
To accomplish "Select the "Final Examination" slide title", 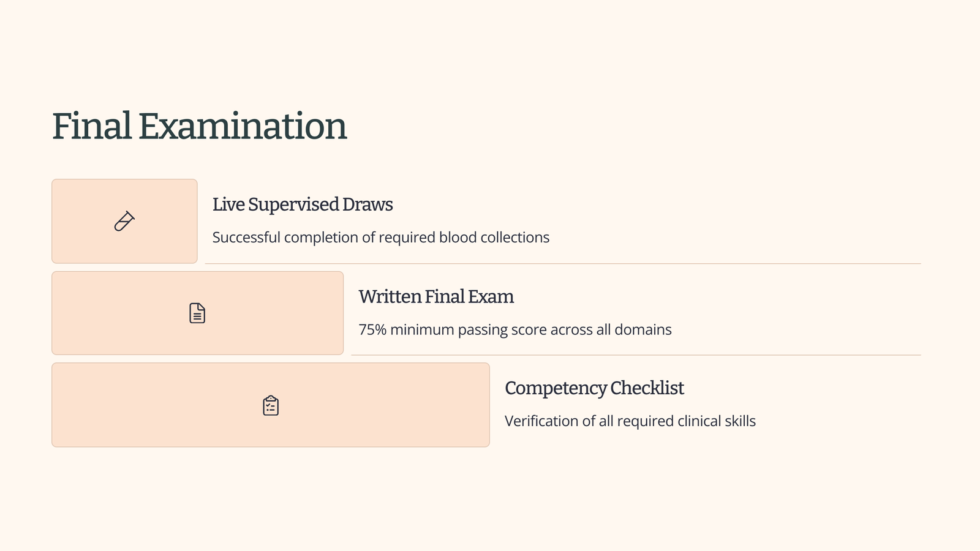I will point(199,126).
